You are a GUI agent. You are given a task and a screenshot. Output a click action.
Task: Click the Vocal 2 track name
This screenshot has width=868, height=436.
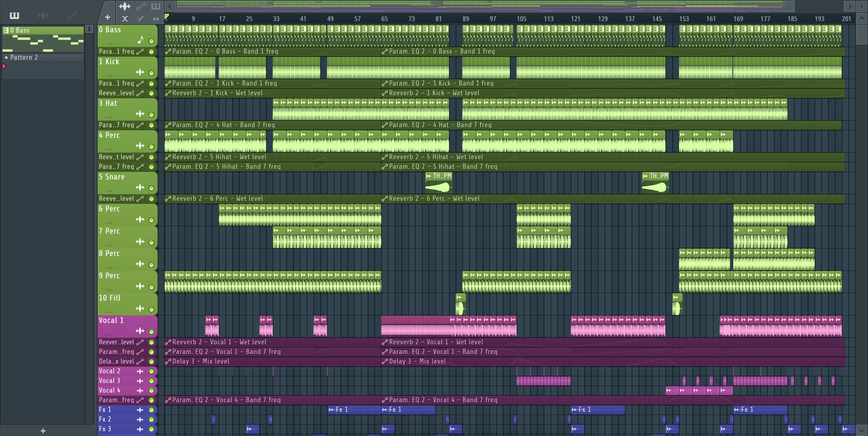point(109,371)
